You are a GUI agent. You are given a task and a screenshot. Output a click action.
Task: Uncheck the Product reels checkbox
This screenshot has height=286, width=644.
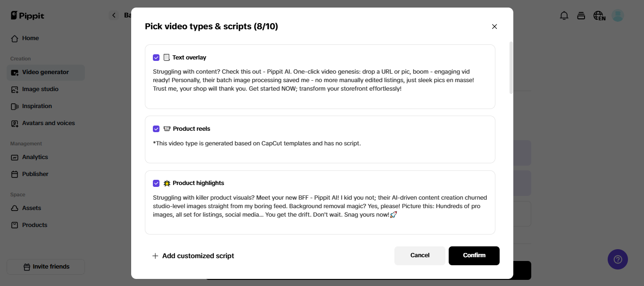[x=156, y=129]
